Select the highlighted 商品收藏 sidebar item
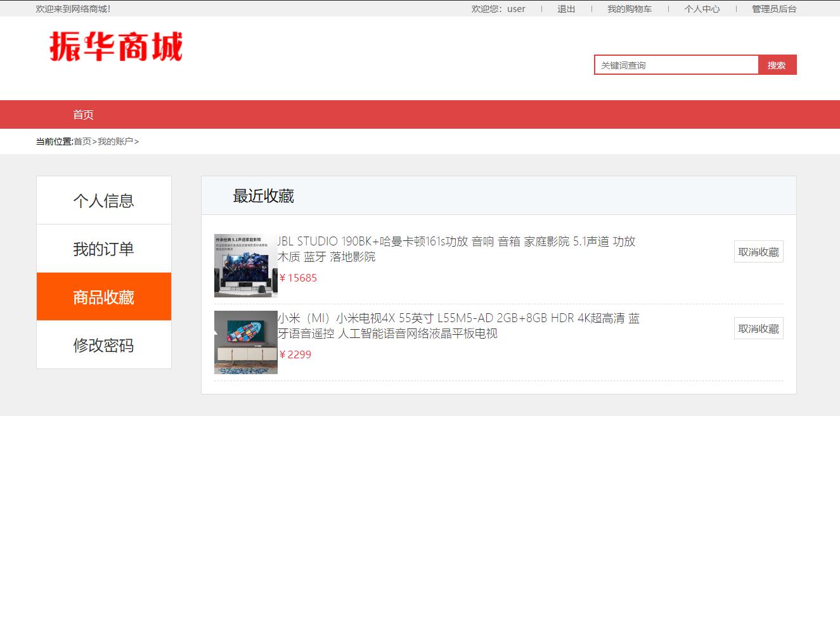 click(103, 296)
